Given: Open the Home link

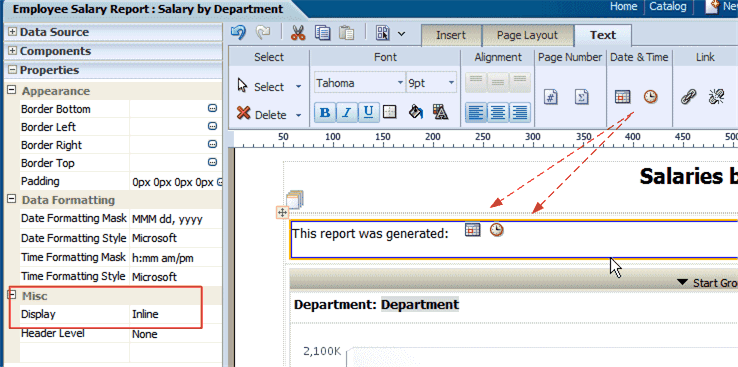Looking at the screenshot, I should pyautogui.click(x=624, y=7).
